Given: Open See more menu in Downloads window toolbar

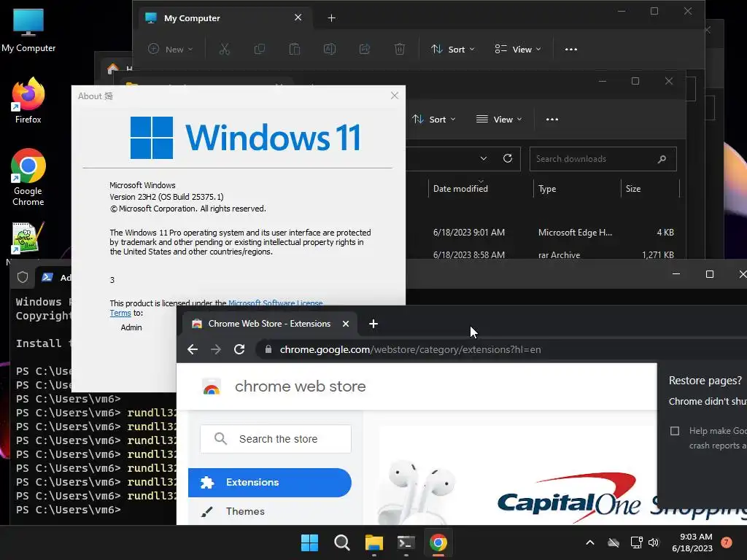Looking at the screenshot, I should tap(552, 119).
